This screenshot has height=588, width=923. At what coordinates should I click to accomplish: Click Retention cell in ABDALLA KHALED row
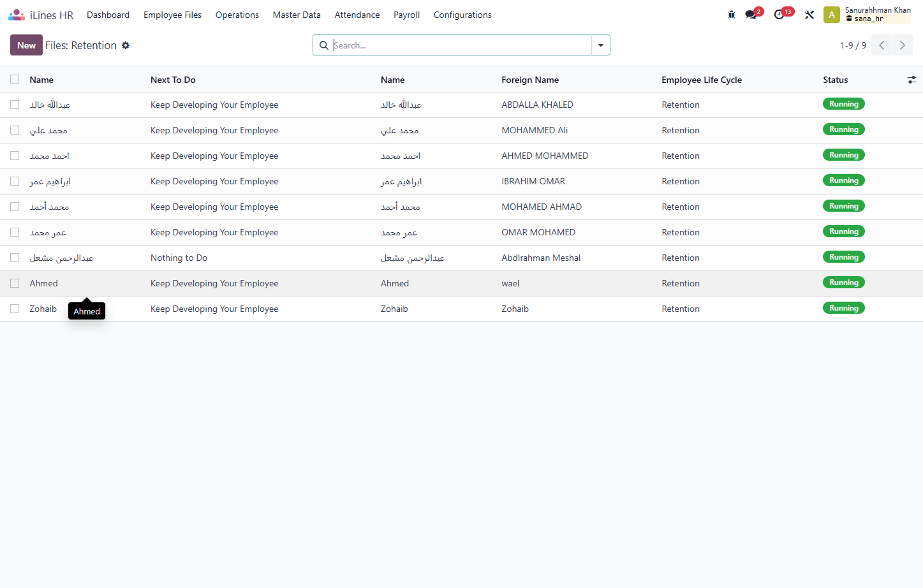click(x=681, y=105)
